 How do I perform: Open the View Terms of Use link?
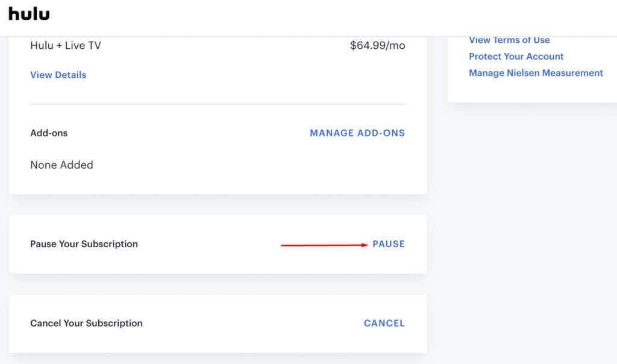(x=509, y=40)
